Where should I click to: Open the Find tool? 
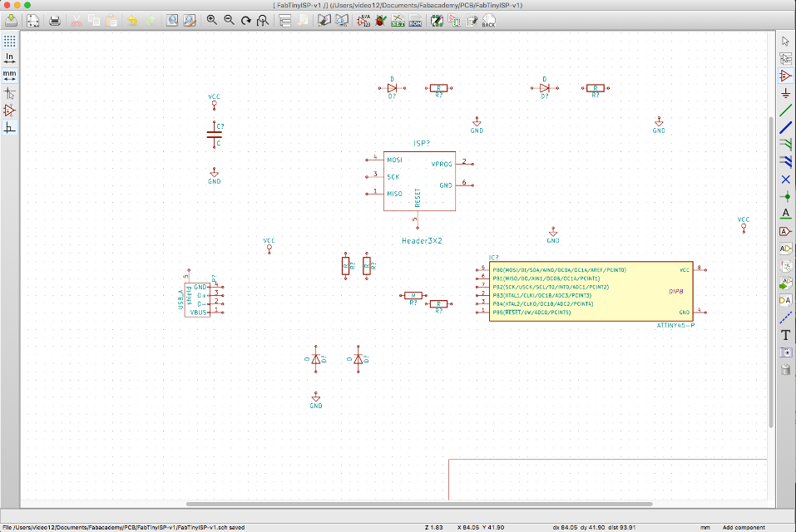(173, 20)
